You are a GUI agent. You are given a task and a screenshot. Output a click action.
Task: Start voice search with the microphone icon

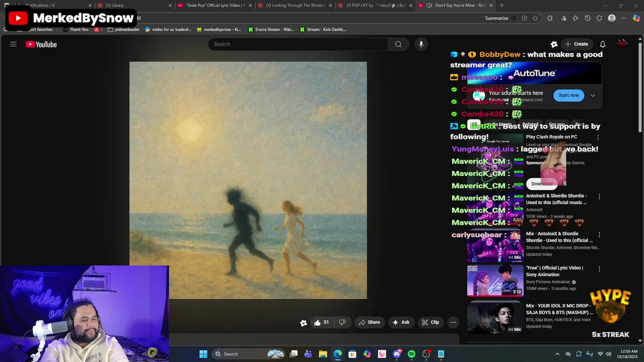point(421,44)
